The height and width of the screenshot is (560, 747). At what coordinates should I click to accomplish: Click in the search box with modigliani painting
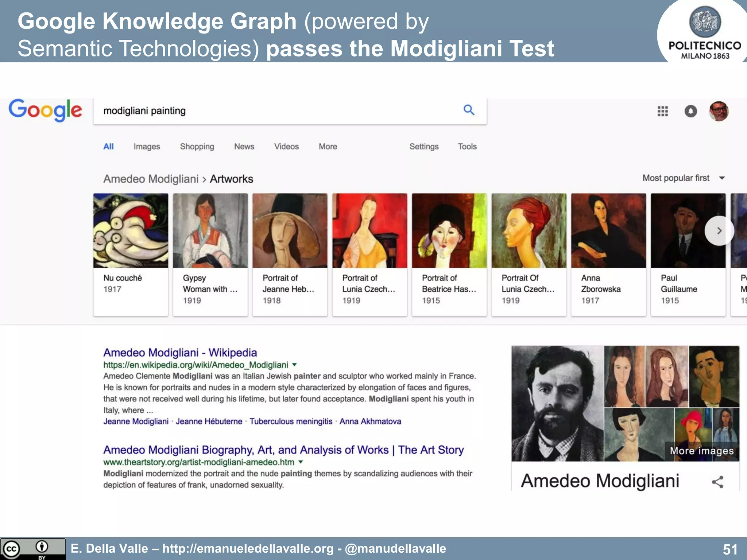click(290, 111)
